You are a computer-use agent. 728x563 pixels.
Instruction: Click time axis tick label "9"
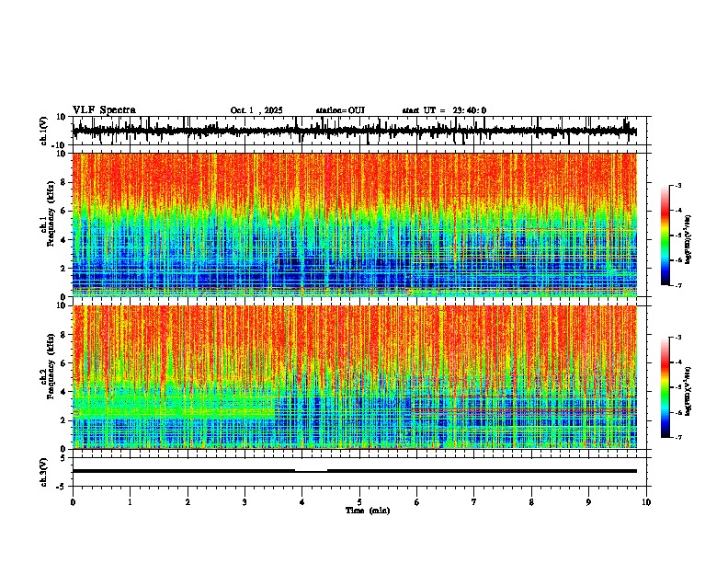588,502
